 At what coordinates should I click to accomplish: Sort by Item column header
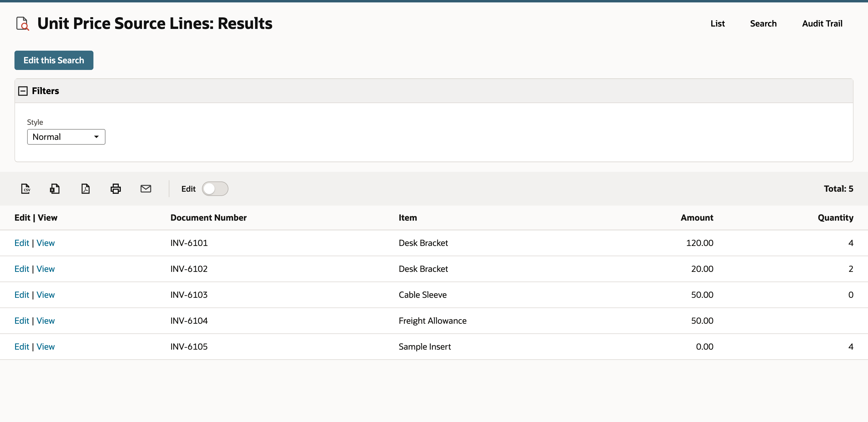click(408, 218)
